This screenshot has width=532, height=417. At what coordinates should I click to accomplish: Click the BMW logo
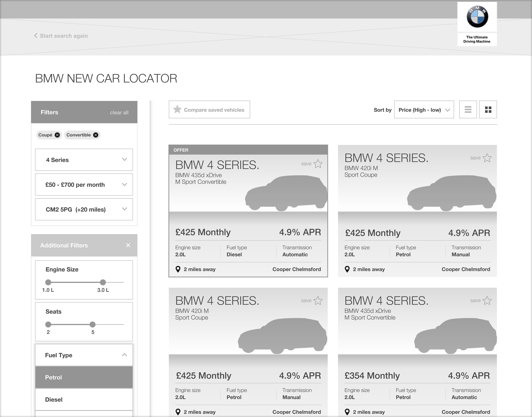point(477,17)
